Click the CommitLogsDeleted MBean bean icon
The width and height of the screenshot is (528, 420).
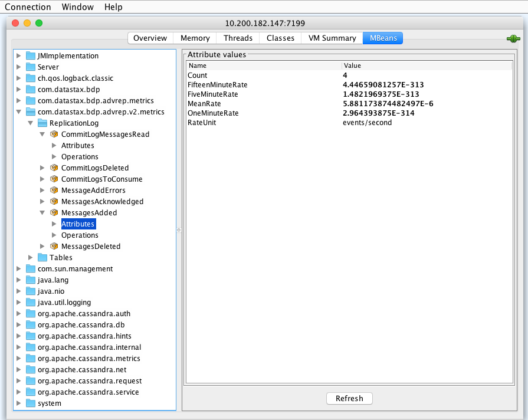[54, 168]
